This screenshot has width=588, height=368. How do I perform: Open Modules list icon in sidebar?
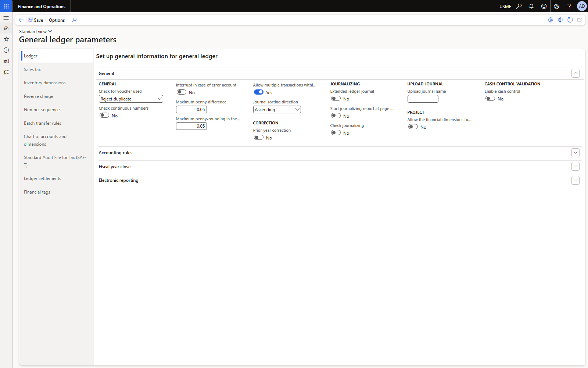[x=6, y=72]
